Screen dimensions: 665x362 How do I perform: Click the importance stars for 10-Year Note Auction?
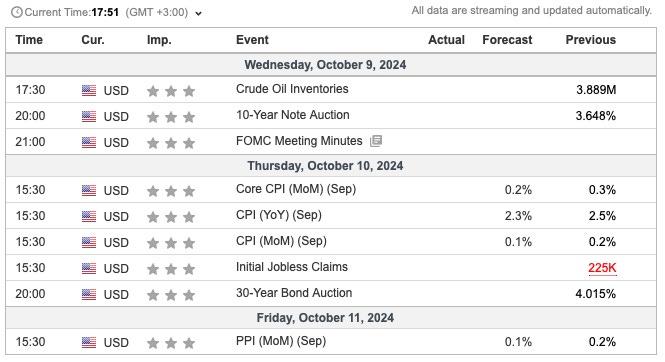point(171,117)
